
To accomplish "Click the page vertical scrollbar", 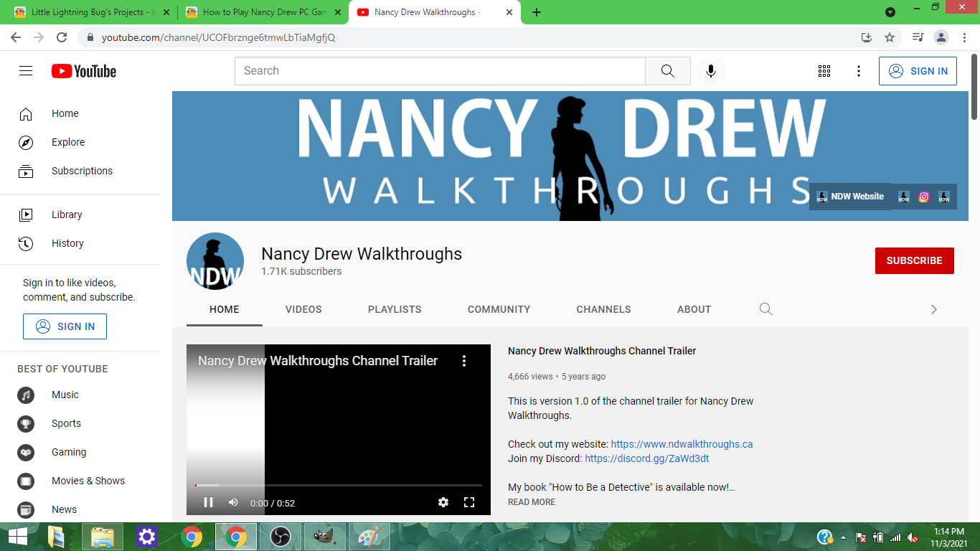I will click(974, 86).
